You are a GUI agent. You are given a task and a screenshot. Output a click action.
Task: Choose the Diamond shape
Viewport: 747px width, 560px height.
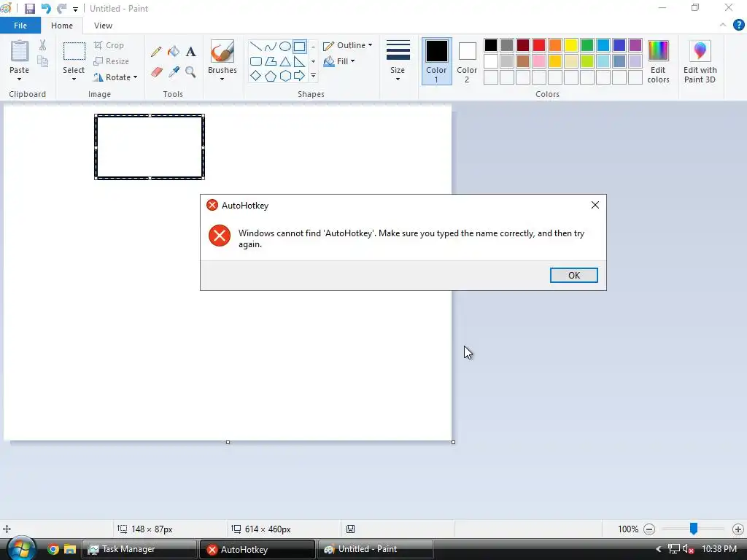256,76
